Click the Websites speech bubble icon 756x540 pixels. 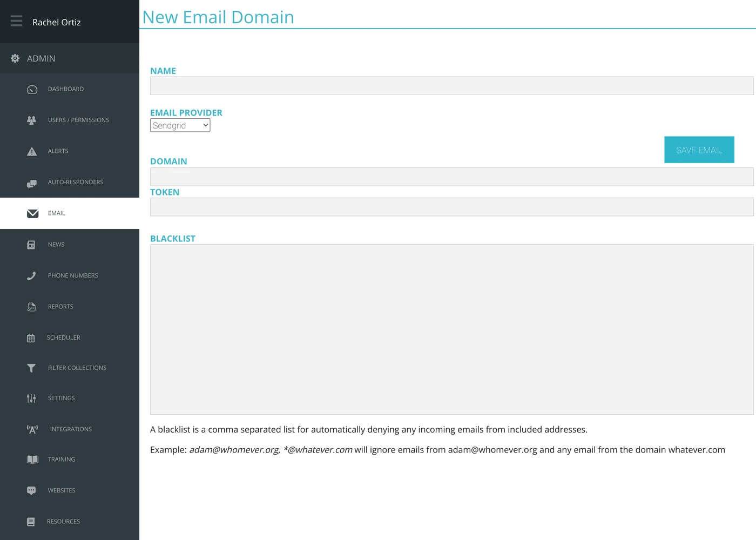[x=31, y=490]
